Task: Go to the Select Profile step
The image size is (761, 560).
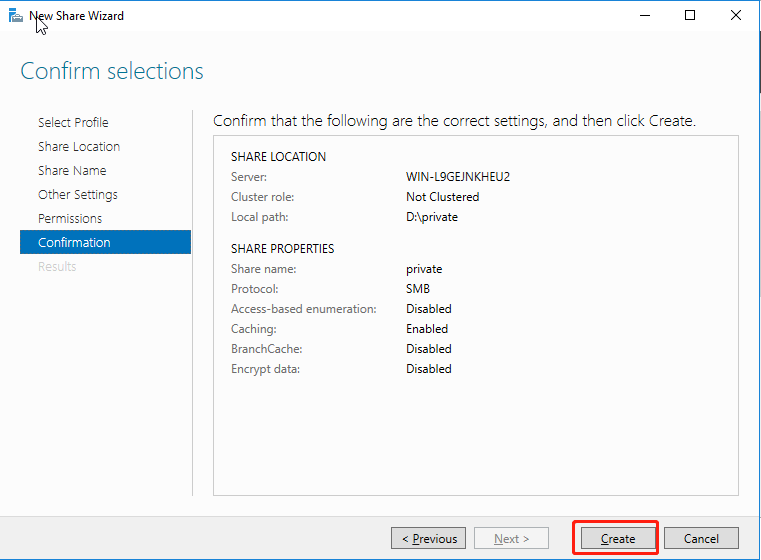Action: [x=73, y=122]
